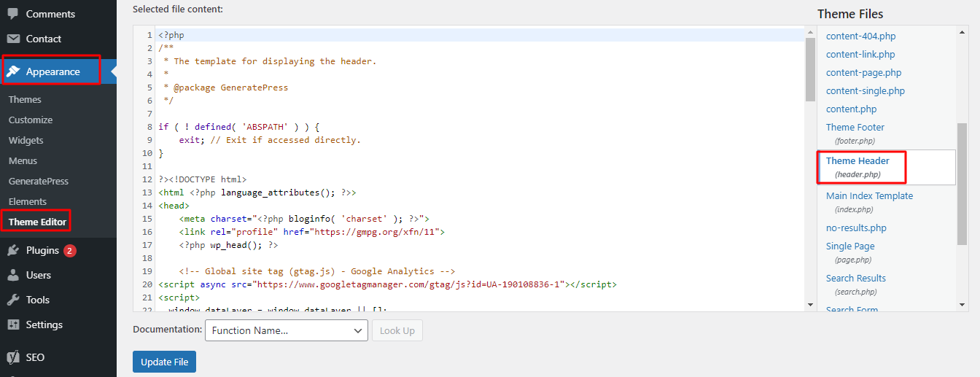Open the GeneratePress submenu
This screenshot has width=980, height=377.
coord(39,181)
